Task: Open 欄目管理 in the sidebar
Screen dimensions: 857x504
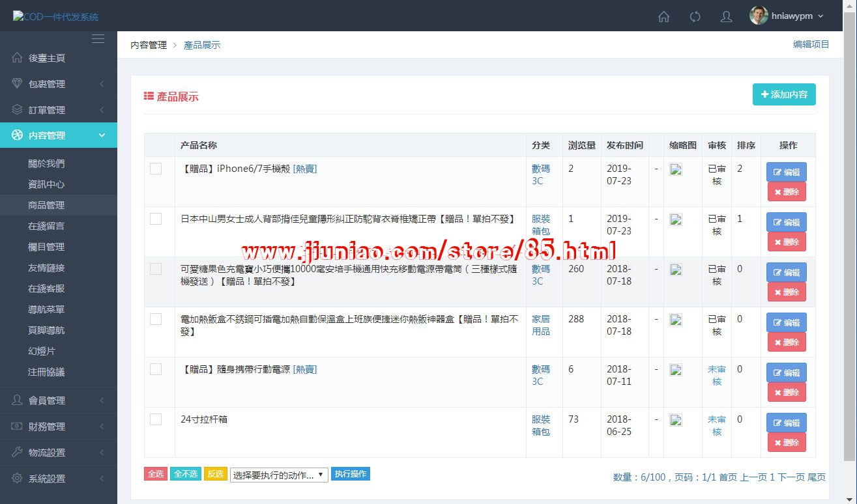Action: [x=46, y=247]
